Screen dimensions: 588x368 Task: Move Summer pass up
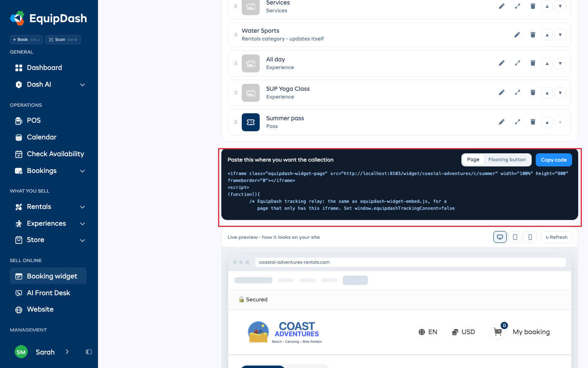click(x=547, y=122)
